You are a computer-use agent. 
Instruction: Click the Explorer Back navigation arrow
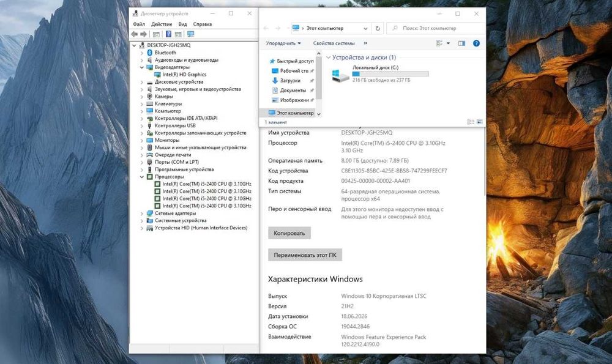pos(266,29)
